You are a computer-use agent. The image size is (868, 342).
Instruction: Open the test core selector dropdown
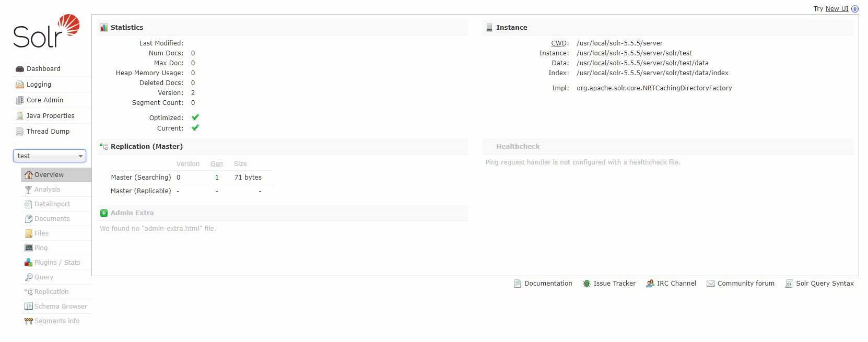(50, 156)
